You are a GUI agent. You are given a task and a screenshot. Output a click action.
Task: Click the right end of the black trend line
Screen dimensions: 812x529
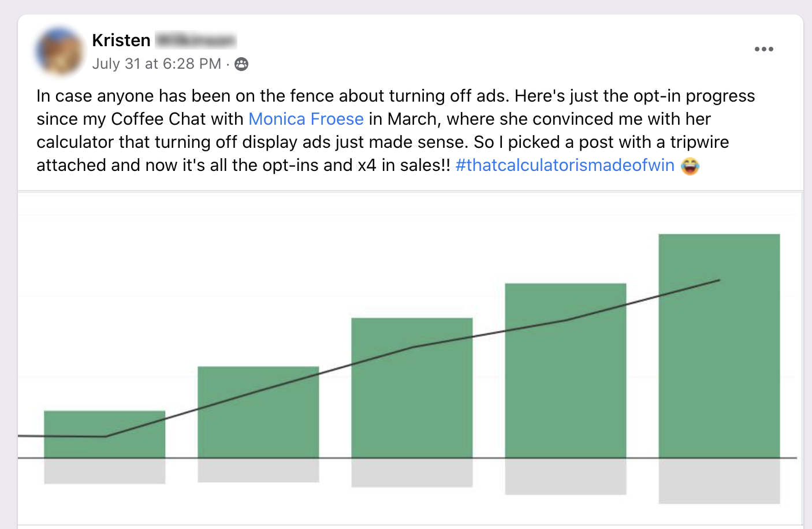pos(718,281)
